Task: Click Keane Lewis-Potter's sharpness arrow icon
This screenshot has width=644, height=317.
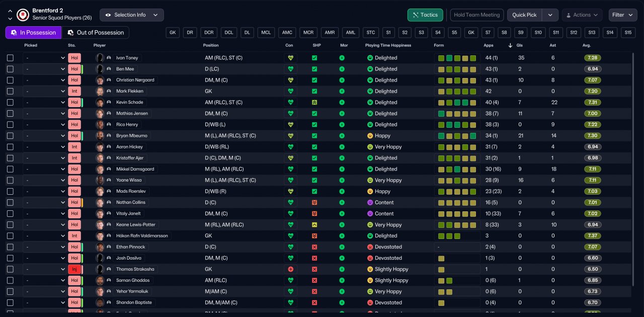Action: pos(314,225)
